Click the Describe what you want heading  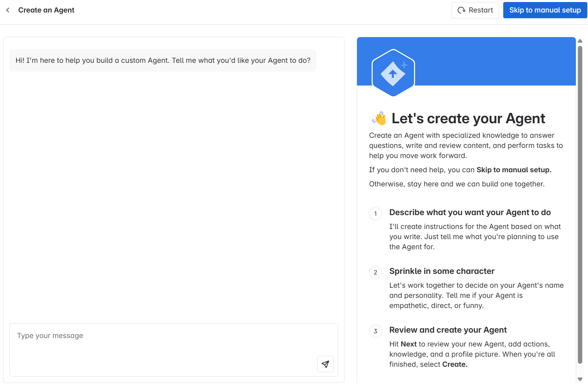tap(470, 212)
